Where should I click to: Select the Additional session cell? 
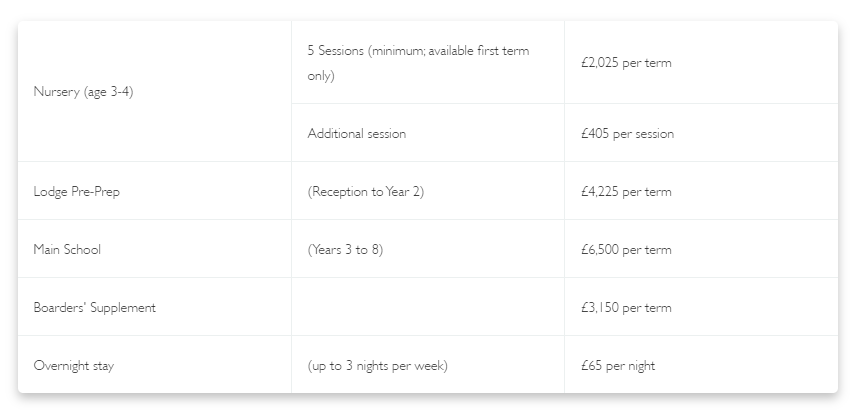428,133
